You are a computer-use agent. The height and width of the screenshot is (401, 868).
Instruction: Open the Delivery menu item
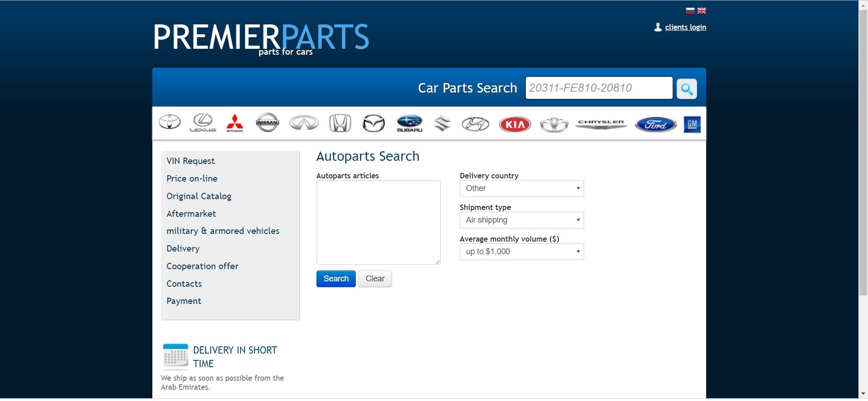183,248
